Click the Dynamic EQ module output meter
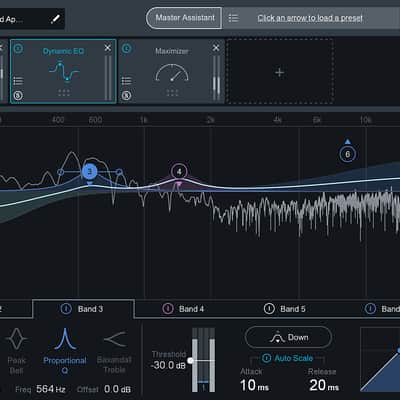The height and width of the screenshot is (400, 400). 108,78
